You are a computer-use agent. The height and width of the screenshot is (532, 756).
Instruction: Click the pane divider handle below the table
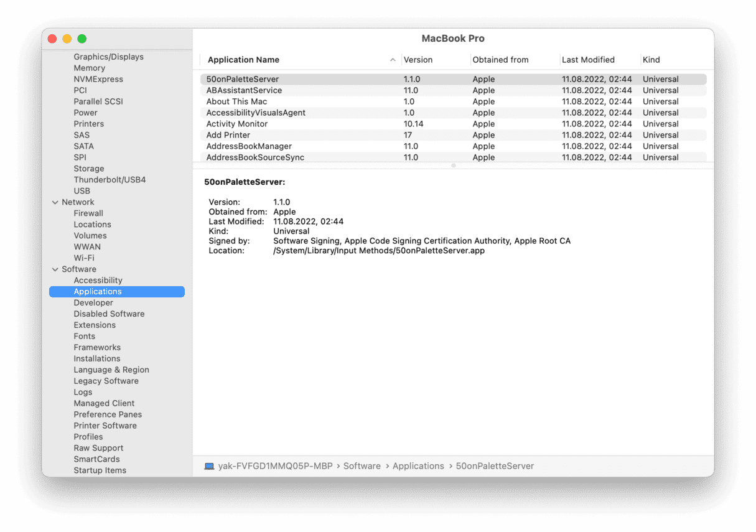453,166
